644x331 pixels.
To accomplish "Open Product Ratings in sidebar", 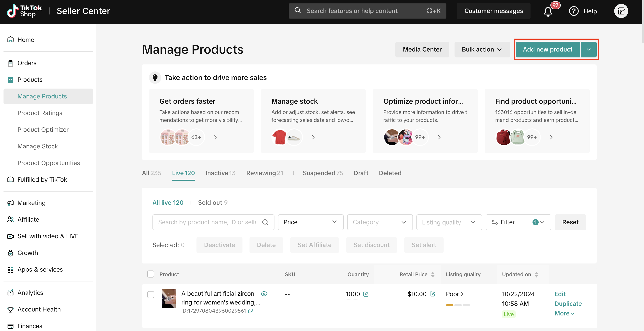I will tap(40, 113).
